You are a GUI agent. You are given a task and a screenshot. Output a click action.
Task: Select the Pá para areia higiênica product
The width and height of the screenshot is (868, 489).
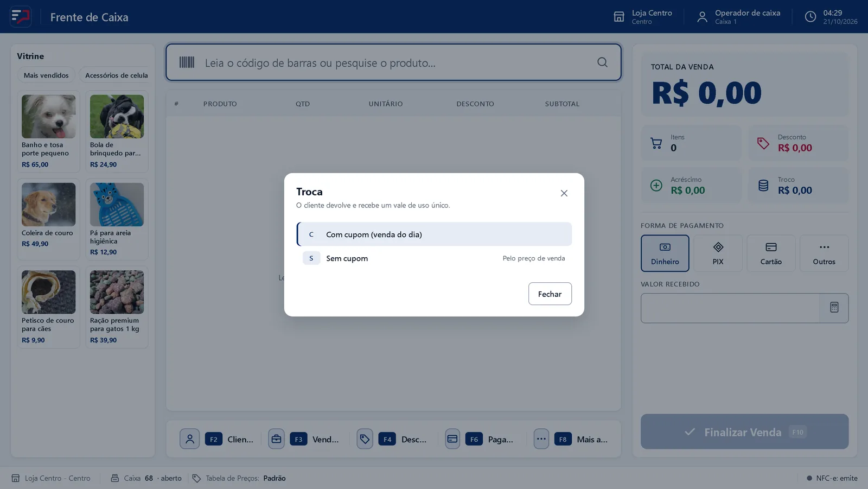pos(117,219)
